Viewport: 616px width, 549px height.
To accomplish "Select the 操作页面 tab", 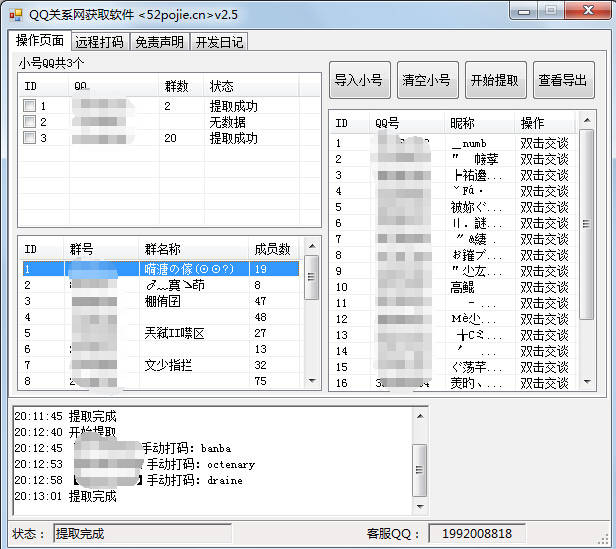I will (40, 40).
